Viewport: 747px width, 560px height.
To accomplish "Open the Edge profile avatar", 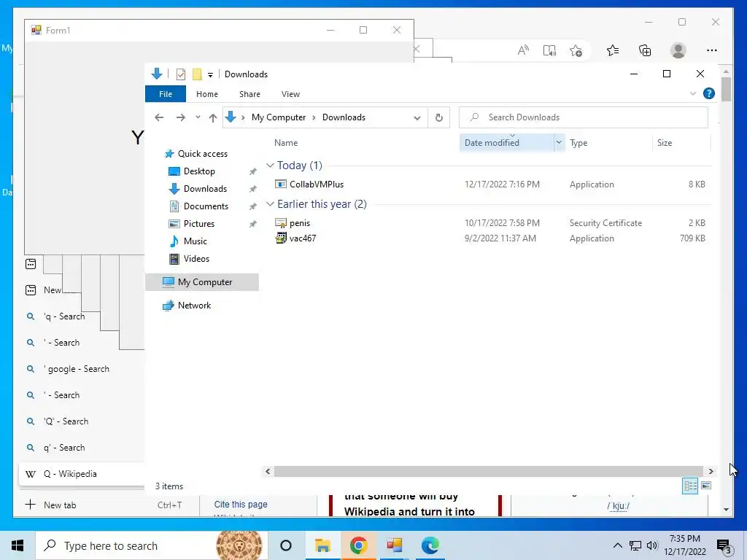I will pos(678,50).
